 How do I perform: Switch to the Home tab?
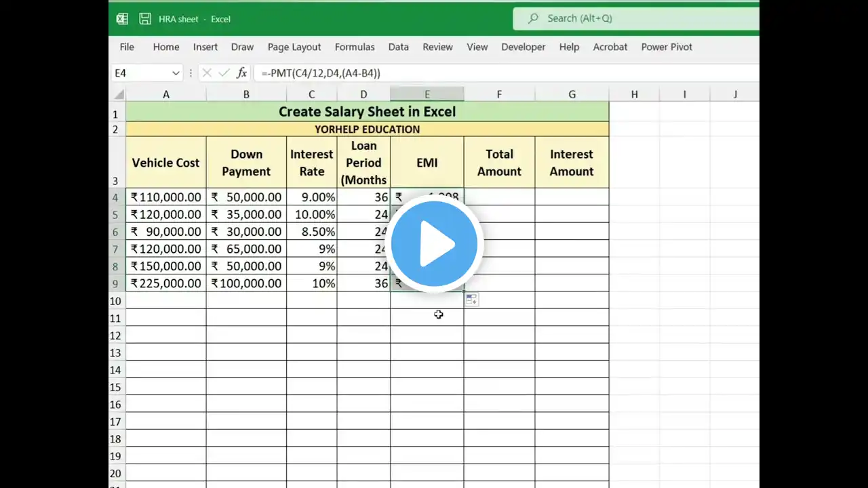[x=166, y=47]
